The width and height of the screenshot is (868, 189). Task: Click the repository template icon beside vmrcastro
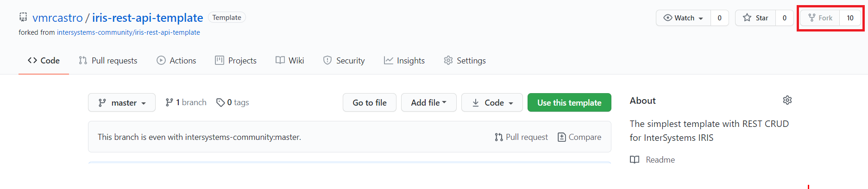point(23,17)
